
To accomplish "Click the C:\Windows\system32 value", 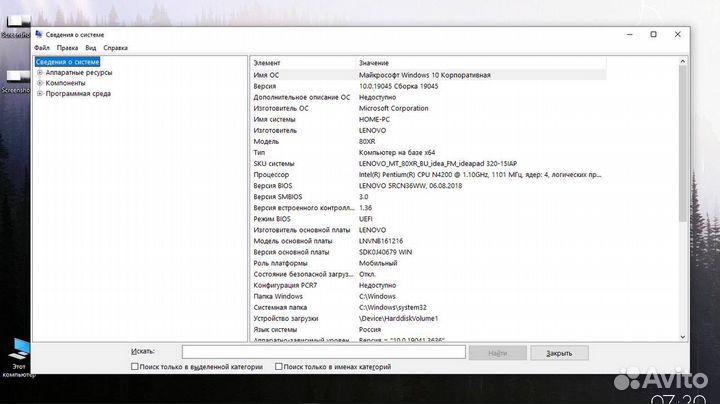I will click(393, 307).
